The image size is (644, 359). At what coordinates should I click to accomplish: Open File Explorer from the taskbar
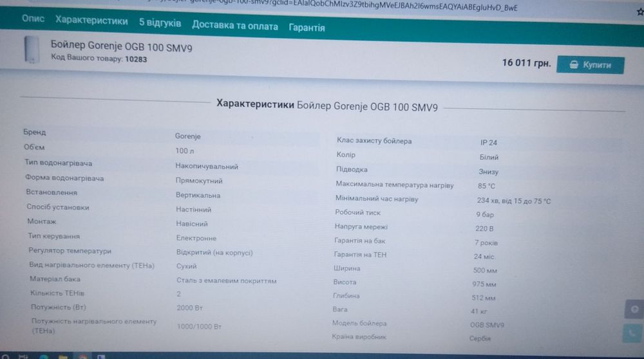(x=63, y=356)
